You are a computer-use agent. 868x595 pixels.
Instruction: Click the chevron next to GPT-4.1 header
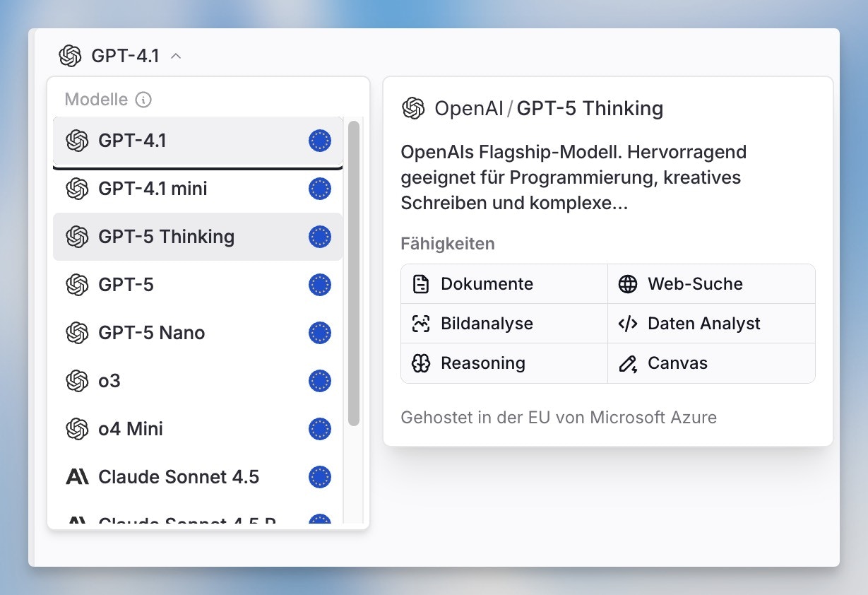point(177,56)
